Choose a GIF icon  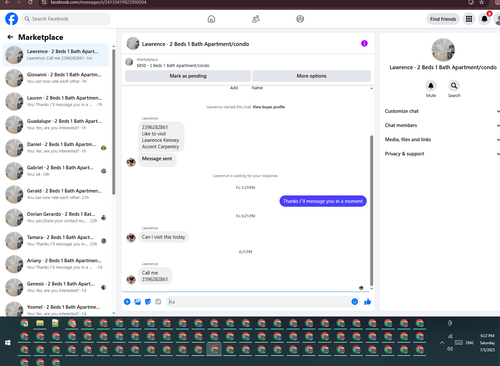[x=158, y=302]
